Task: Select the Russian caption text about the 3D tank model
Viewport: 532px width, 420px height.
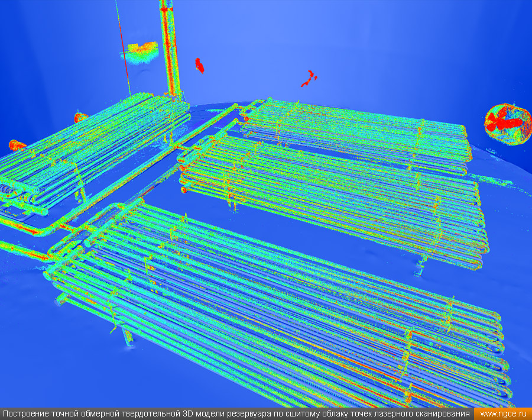Action: click(236, 414)
